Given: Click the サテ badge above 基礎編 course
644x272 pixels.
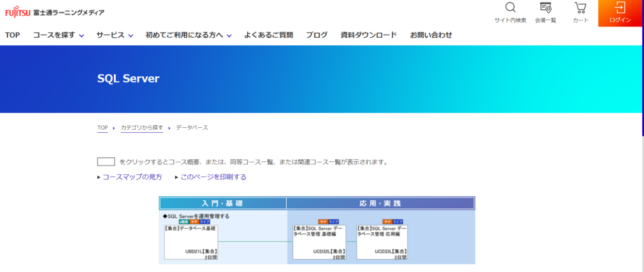Looking at the screenshot, I should click(323, 222).
